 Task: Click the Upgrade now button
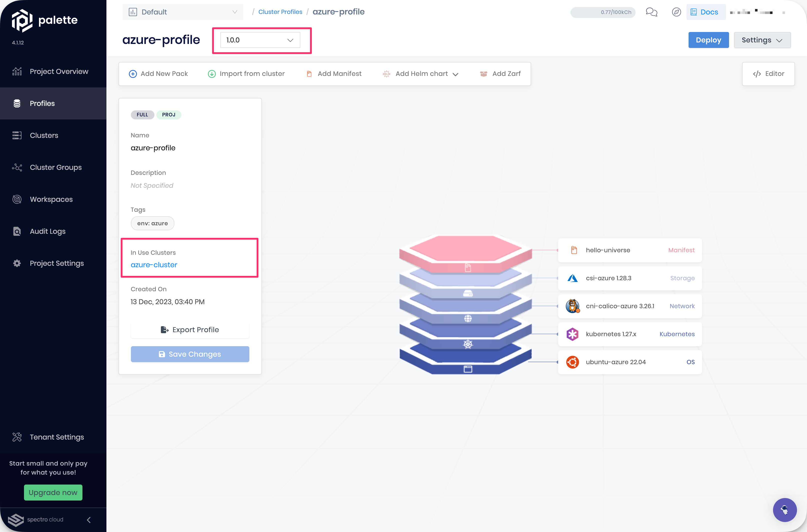53,492
